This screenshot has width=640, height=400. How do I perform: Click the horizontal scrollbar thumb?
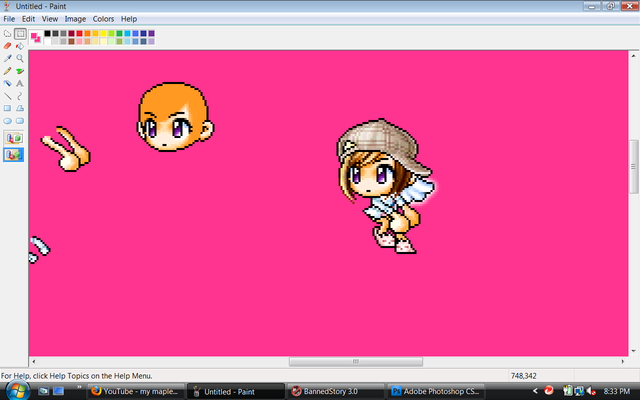(x=356, y=362)
